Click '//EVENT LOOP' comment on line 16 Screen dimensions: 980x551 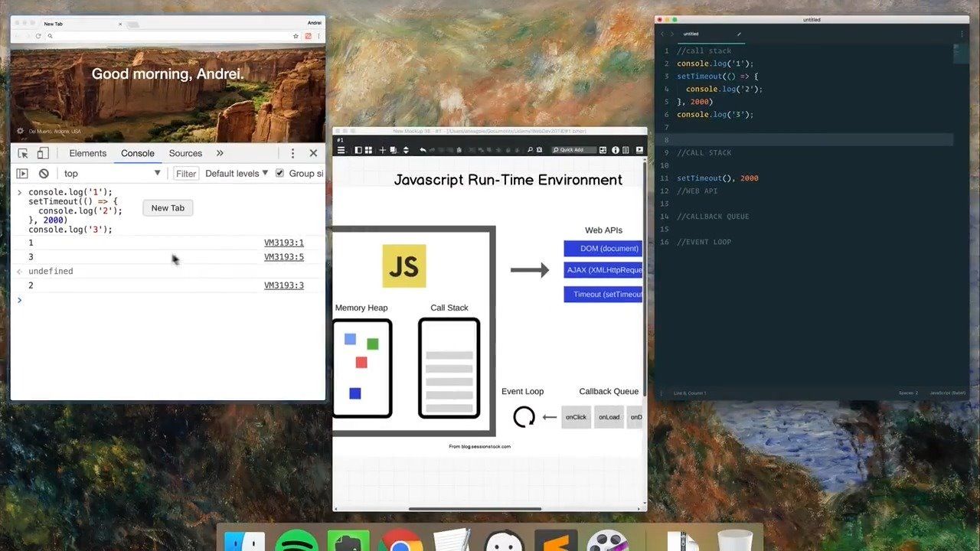click(x=704, y=242)
